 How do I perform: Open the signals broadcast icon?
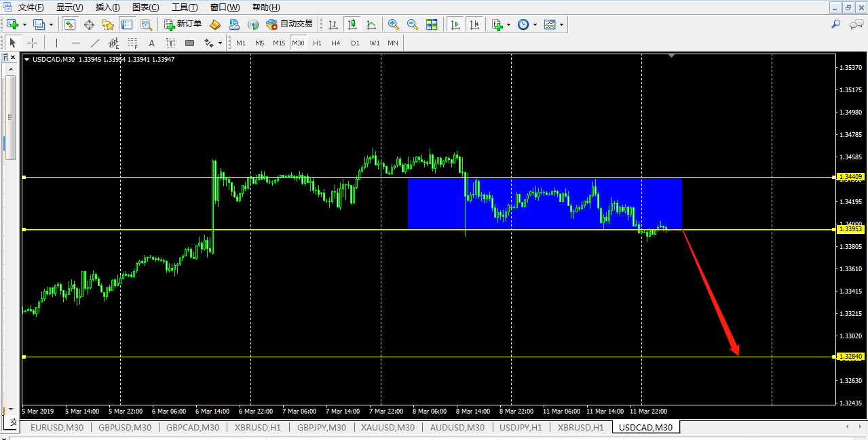pos(253,24)
